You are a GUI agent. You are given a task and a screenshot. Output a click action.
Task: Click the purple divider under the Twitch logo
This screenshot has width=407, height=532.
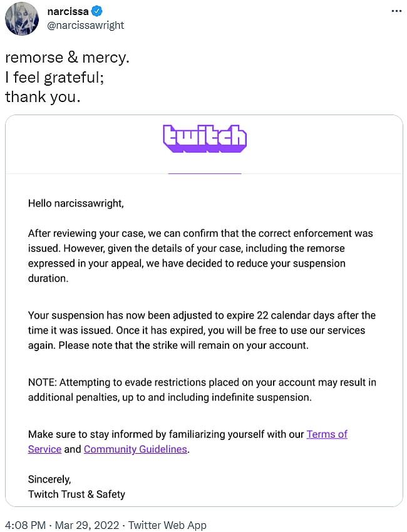coord(204,173)
